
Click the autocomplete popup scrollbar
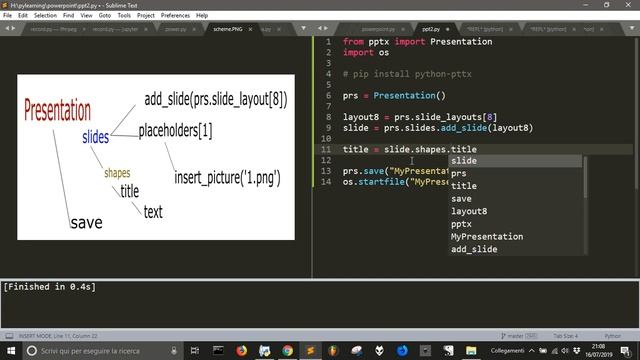point(585,178)
